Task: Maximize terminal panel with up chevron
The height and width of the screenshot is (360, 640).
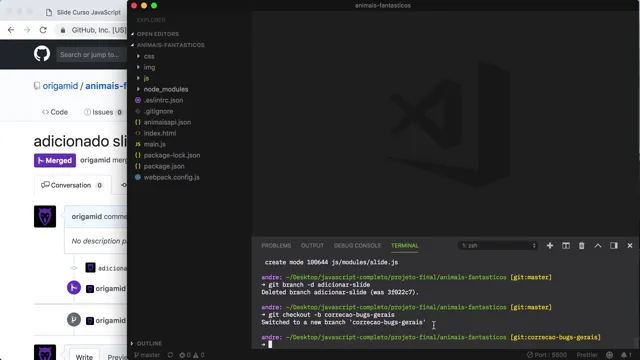Action: tap(598, 245)
